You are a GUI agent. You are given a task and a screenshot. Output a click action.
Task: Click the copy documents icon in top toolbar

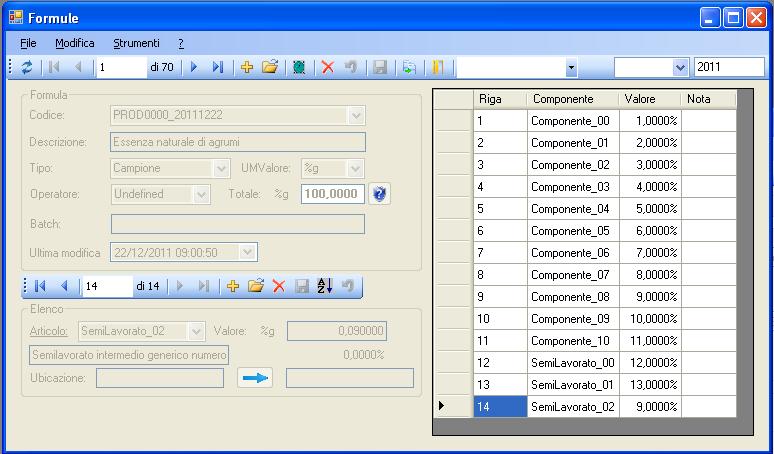[409, 67]
